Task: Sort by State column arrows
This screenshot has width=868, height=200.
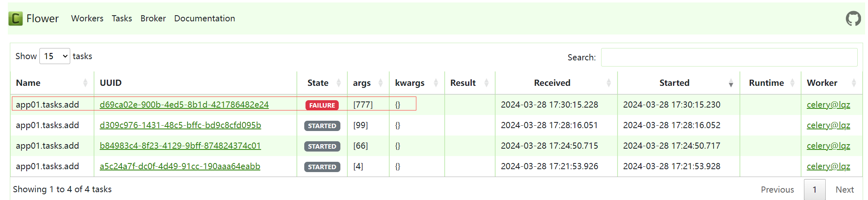Action: 338,83
